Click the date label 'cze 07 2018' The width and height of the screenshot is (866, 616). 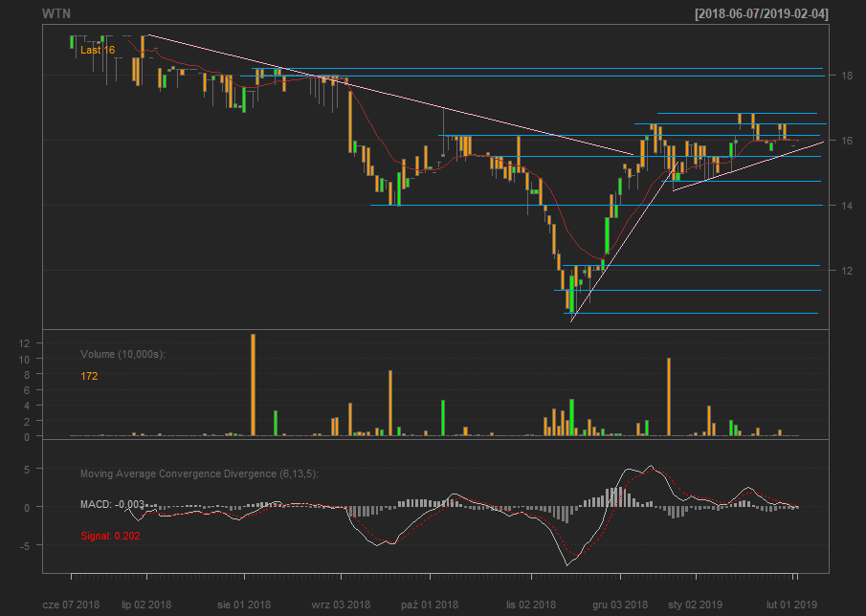pyautogui.click(x=71, y=605)
